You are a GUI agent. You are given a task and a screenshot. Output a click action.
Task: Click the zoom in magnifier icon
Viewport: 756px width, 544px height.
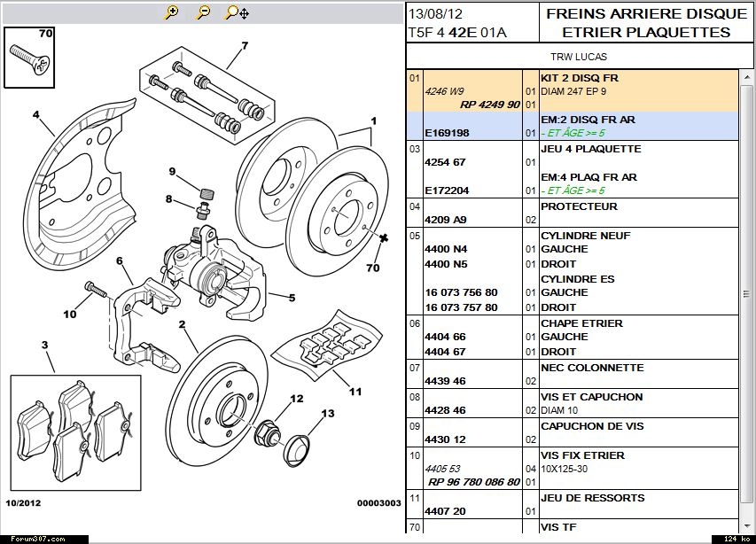coord(172,12)
